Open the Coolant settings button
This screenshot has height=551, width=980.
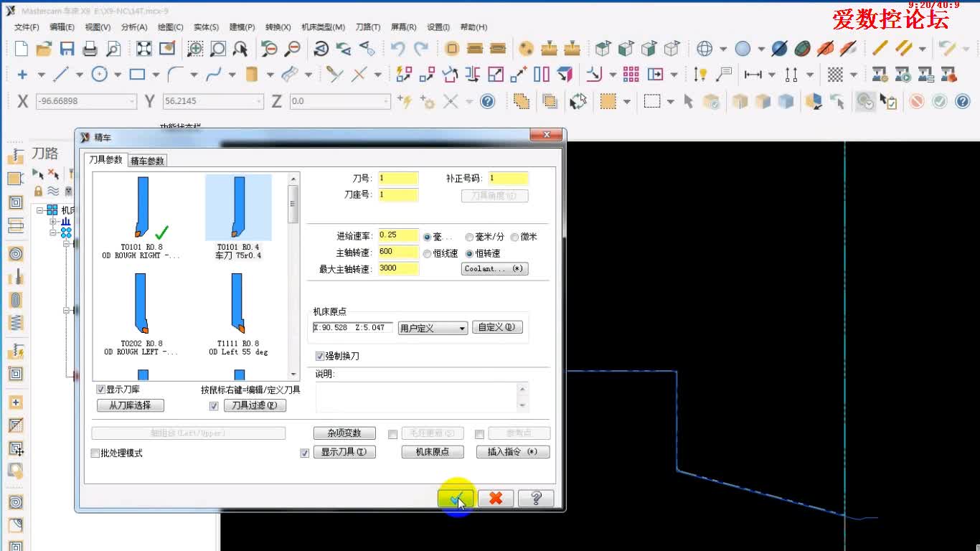[494, 268]
